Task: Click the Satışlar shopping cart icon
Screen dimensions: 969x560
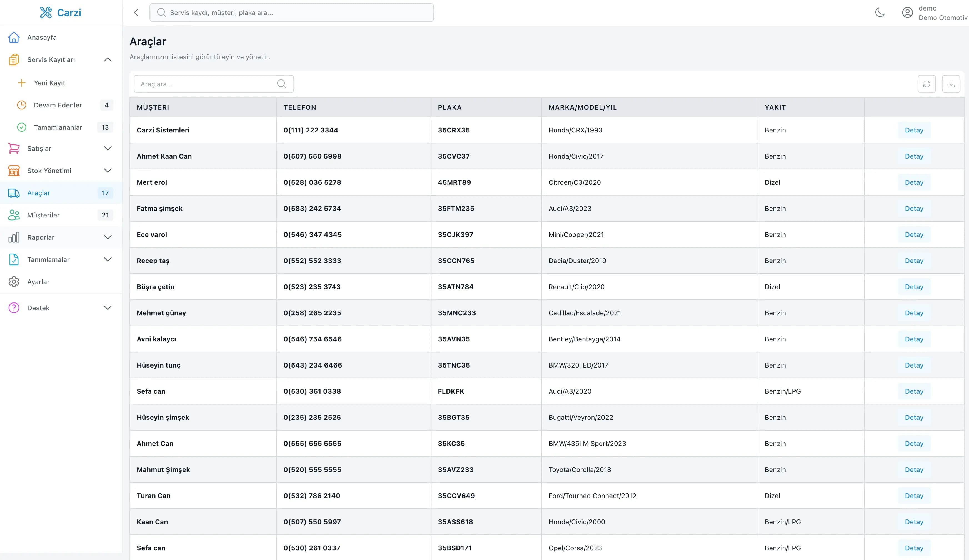Action: [x=14, y=148]
